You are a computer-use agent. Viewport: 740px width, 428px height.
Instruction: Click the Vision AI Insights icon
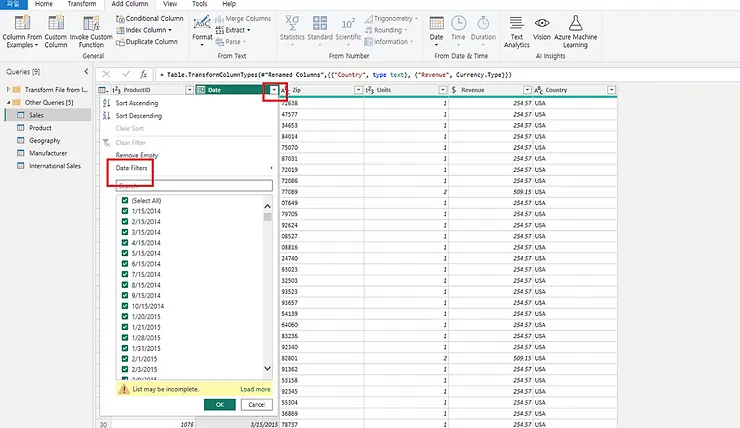[541, 24]
